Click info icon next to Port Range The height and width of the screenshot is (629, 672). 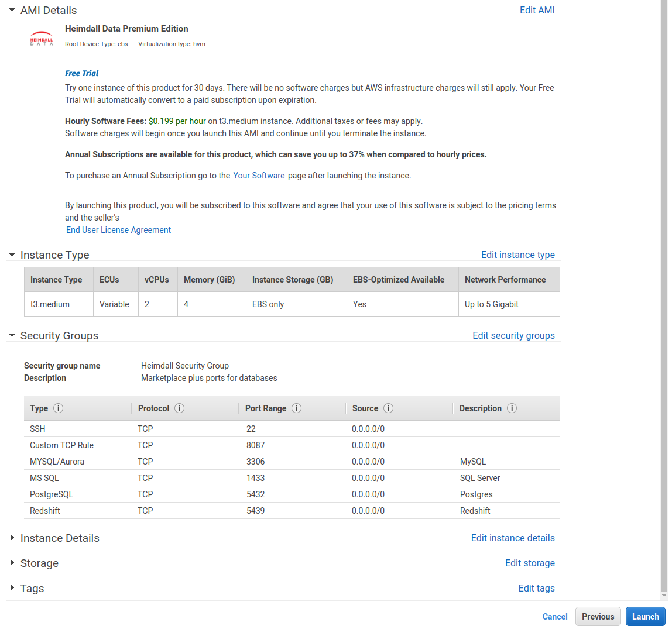point(296,408)
